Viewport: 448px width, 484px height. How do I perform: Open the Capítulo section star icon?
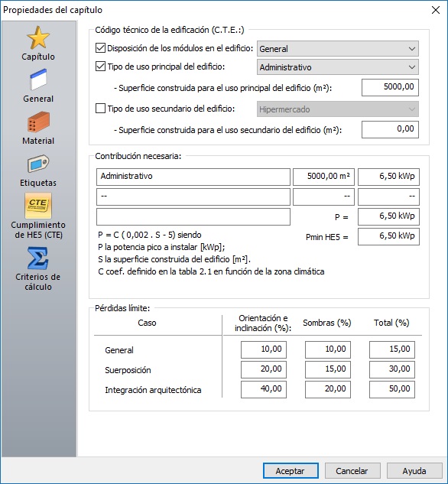pos(38,37)
